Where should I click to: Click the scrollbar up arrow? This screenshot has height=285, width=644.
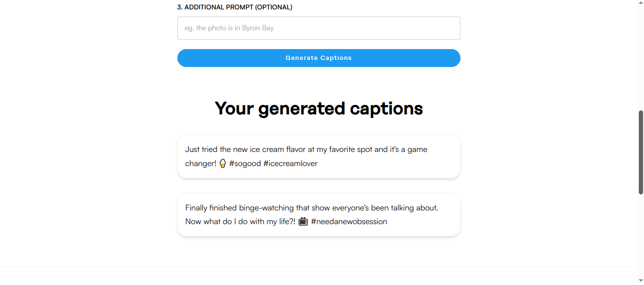pos(640,4)
